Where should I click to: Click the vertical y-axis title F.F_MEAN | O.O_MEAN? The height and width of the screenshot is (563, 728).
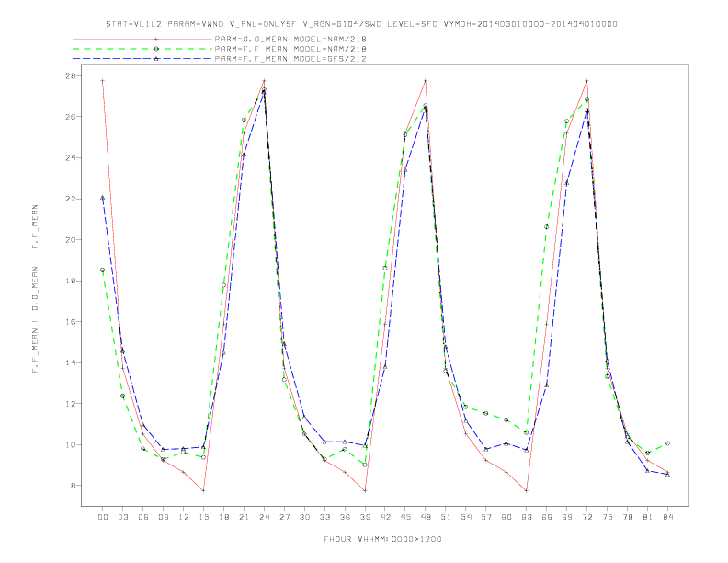[x=35, y=289]
